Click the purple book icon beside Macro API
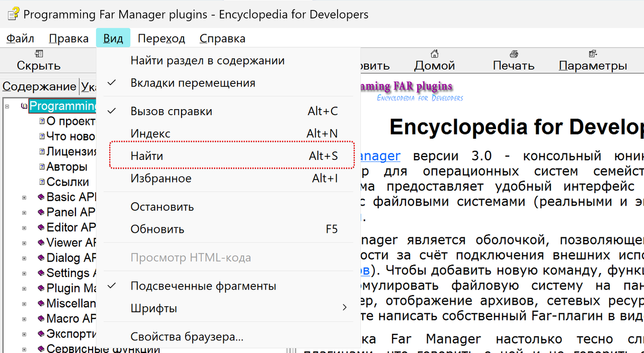 point(41,319)
